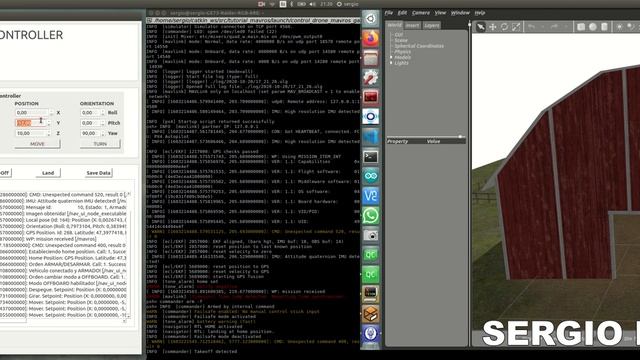Click the volume icon in top panel

point(312,4)
